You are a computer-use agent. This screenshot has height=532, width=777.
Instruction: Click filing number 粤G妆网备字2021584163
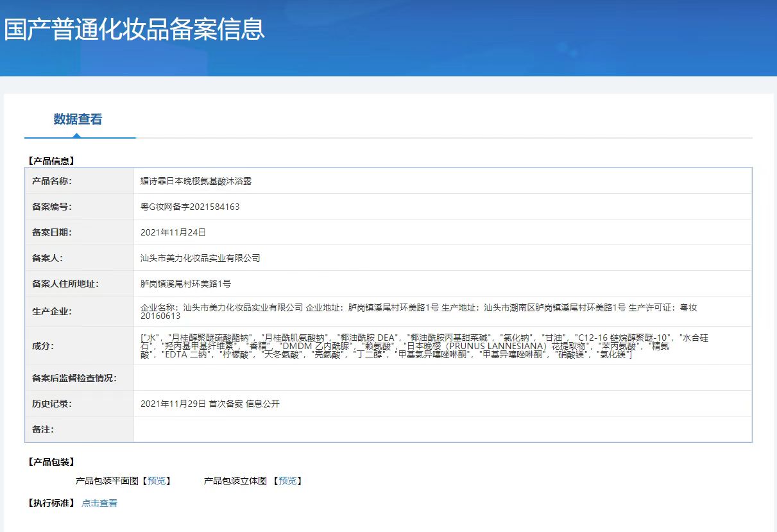(190, 207)
